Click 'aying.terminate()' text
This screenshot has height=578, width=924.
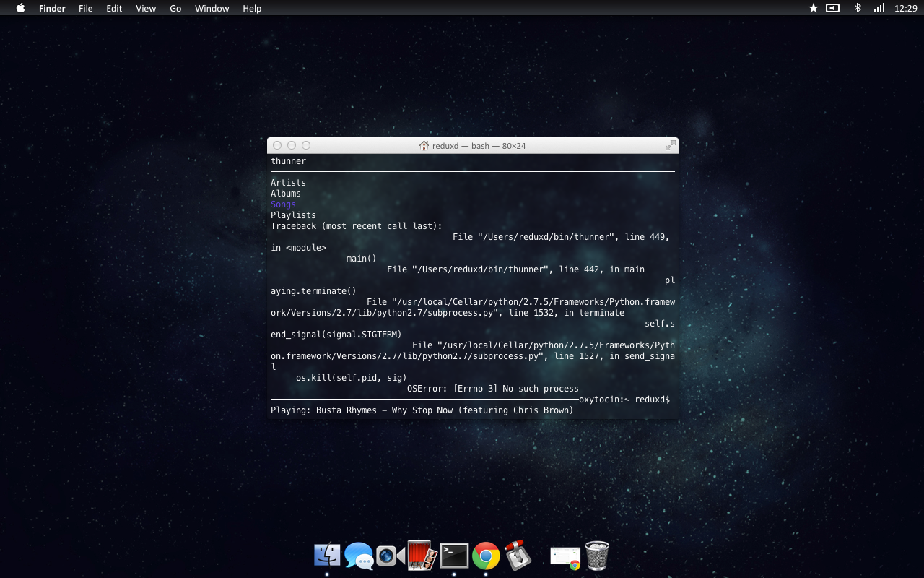click(x=313, y=291)
